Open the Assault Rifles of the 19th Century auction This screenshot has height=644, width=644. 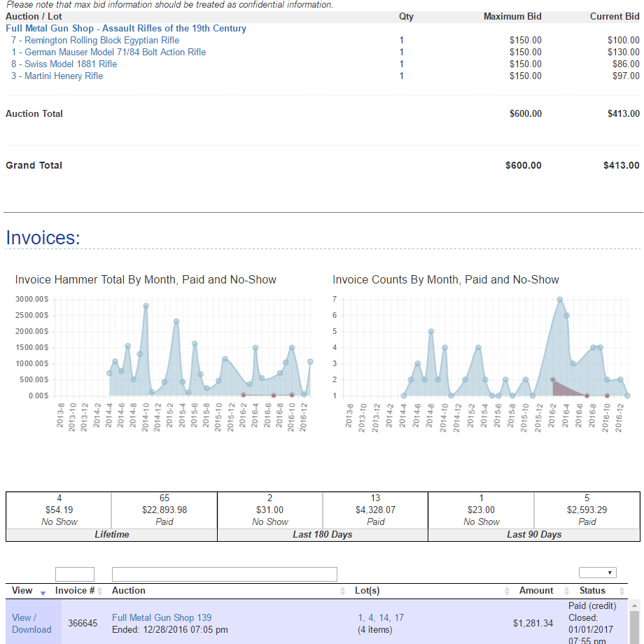click(x=126, y=29)
